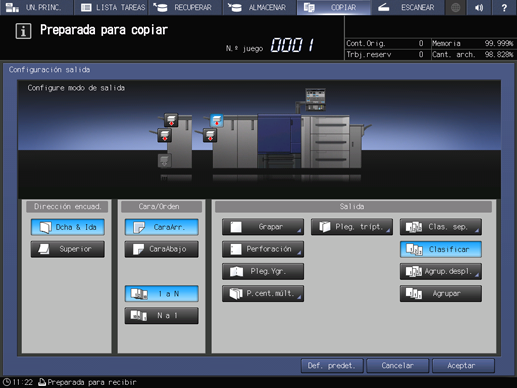This screenshot has height=388, width=517.
Task: Click the speaker volume icon
Action: (479, 7)
